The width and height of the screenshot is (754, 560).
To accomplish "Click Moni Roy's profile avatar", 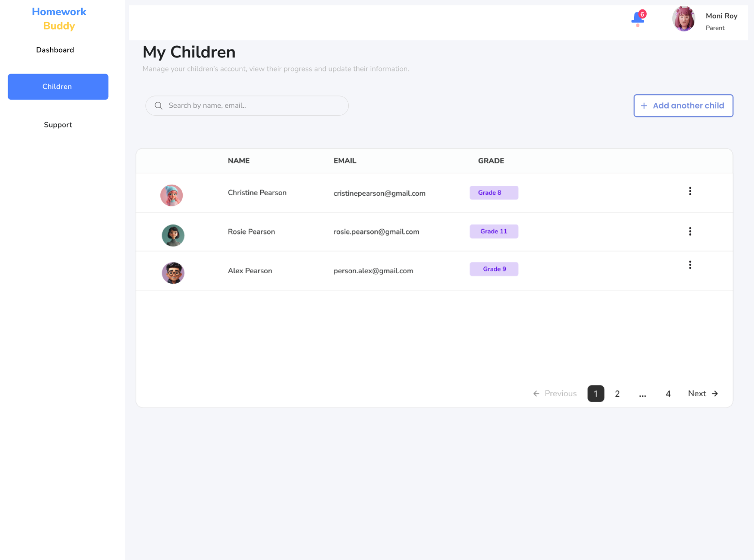I will pos(684,19).
